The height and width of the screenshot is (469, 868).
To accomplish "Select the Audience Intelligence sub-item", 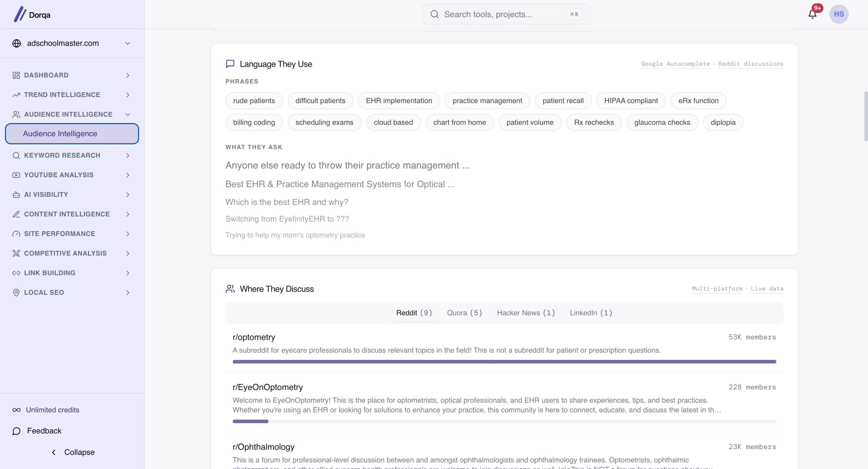I will coord(72,134).
